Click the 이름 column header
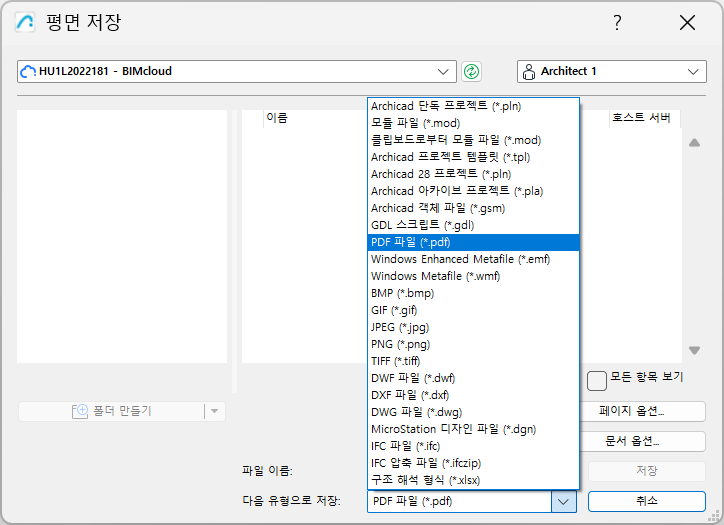The height and width of the screenshot is (525, 724). point(277,118)
